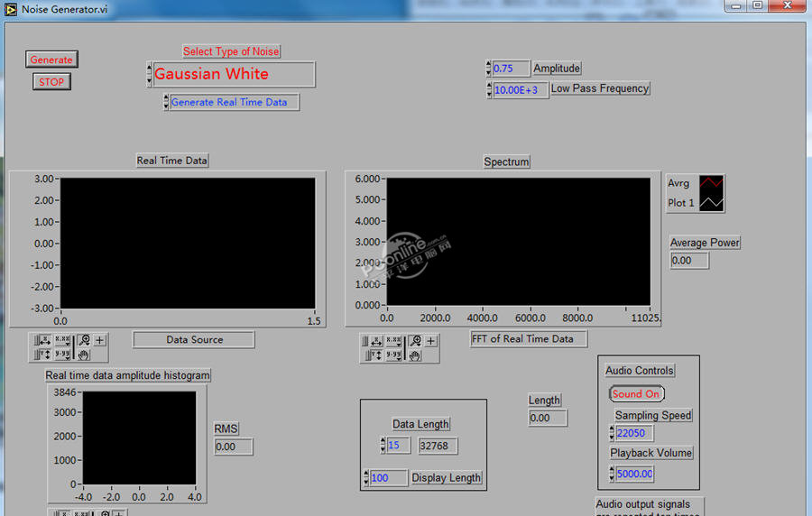Image resolution: width=812 pixels, height=516 pixels.
Task: Click the Length value field 0.00
Action: pyautogui.click(x=548, y=419)
